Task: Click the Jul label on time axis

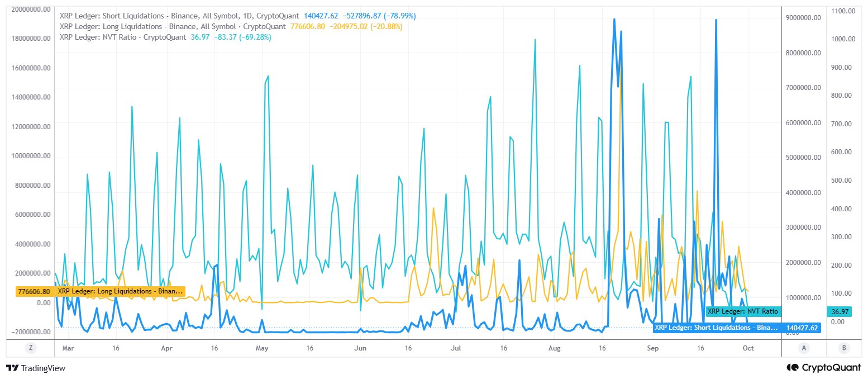Action: [456, 348]
